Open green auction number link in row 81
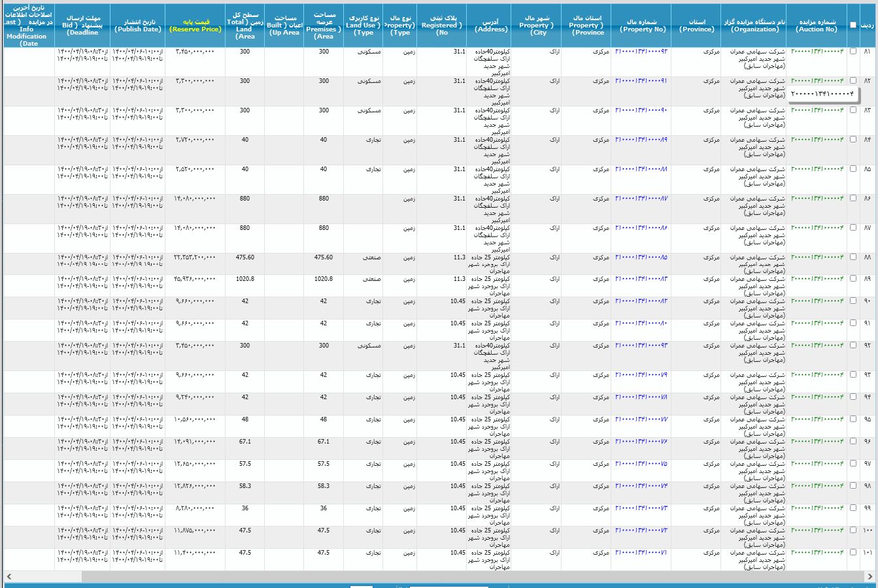The width and height of the screenshot is (878, 588). point(817,51)
